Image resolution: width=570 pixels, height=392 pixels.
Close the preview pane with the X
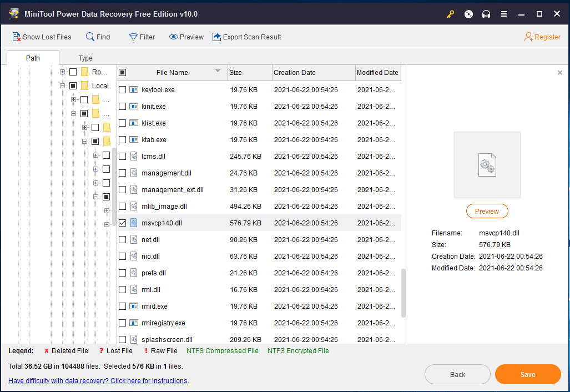560,73
